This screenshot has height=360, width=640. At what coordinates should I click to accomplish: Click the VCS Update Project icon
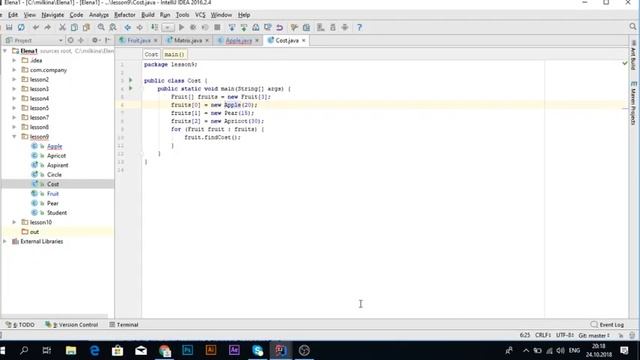click(232, 27)
